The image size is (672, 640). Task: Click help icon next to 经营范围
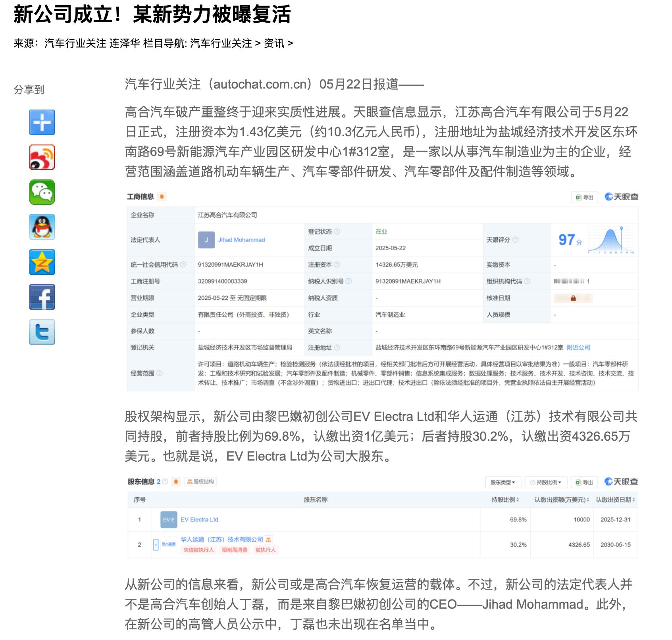(159, 373)
